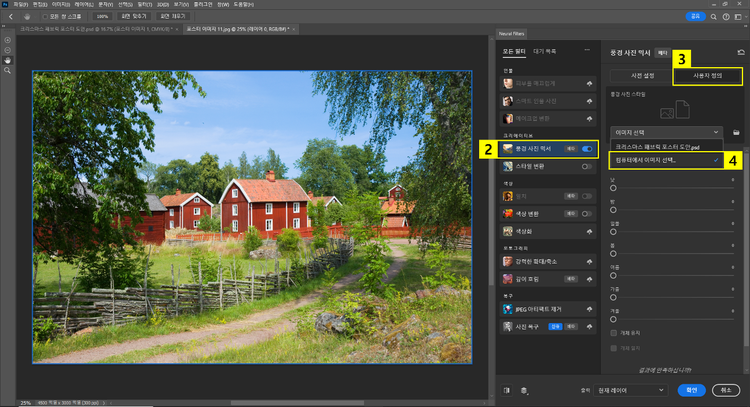Click the canvas horizontal scrollbar at bottom

pos(297,403)
